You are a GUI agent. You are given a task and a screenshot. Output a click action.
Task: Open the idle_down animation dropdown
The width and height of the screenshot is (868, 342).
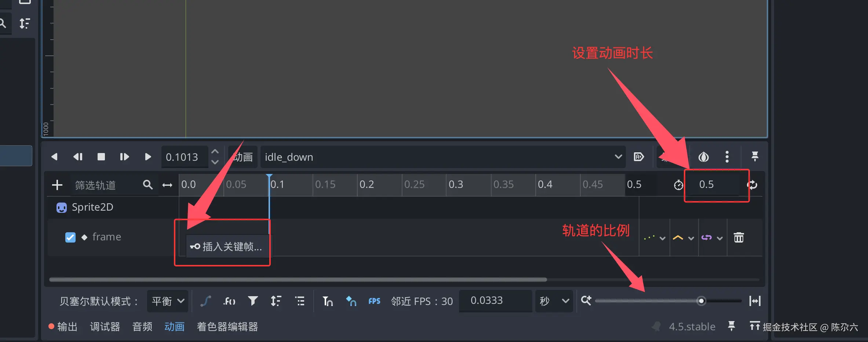(618, 157)
